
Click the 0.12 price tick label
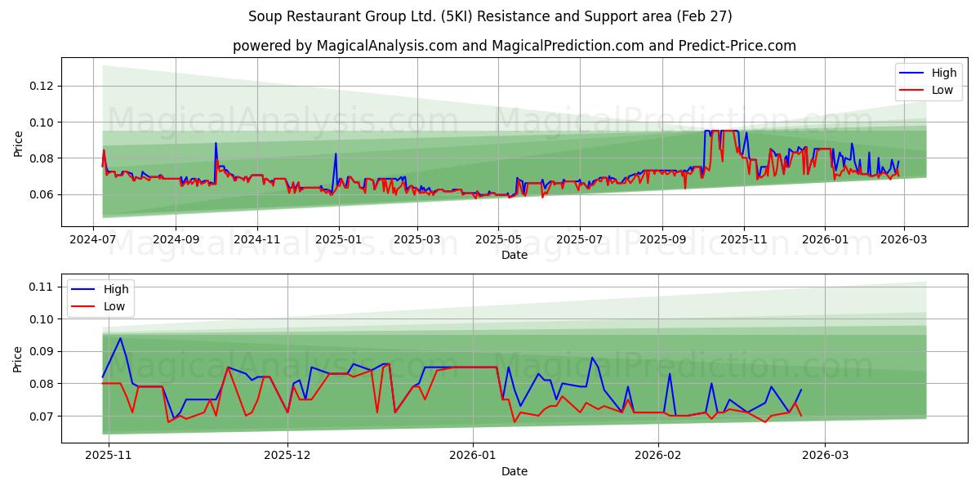pyautogui.click(x=42, y=86)
